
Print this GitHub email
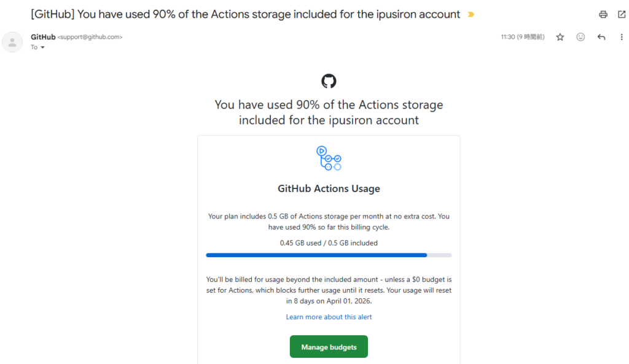[603, 15]
